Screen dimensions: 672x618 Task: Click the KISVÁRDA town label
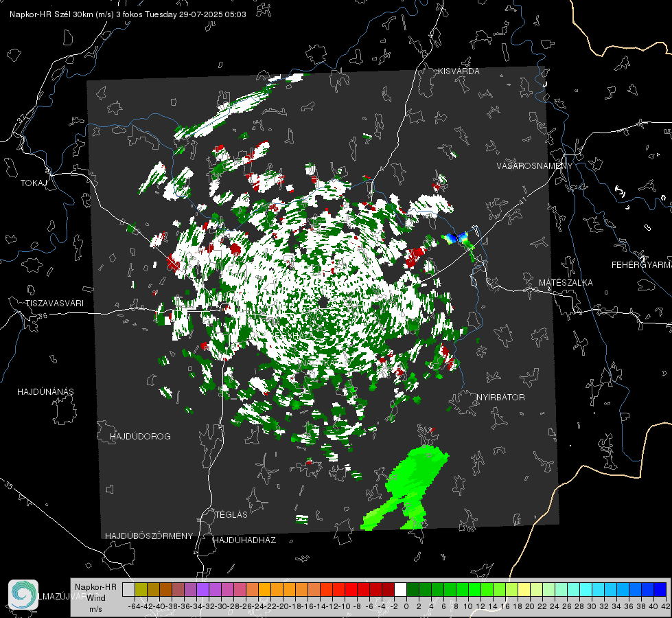tap(459, 71)
